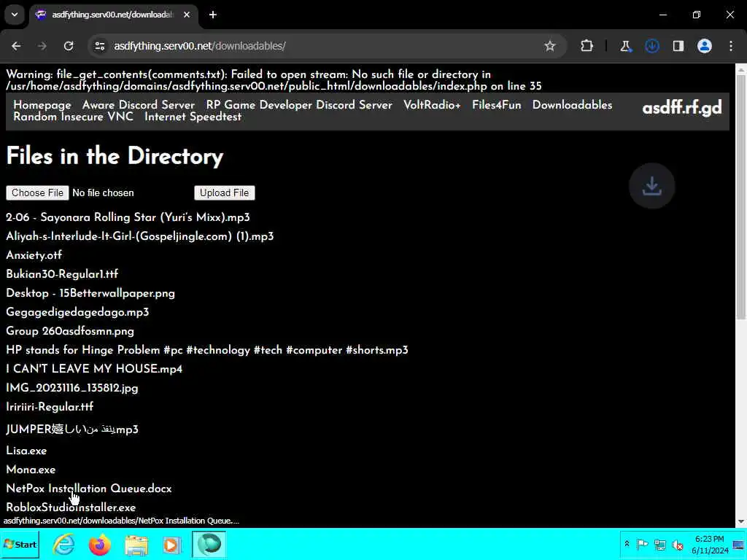Open Chrome Labs flask icon
The height and width of the screenshot is (560, 747).
(x=625, y=46)
